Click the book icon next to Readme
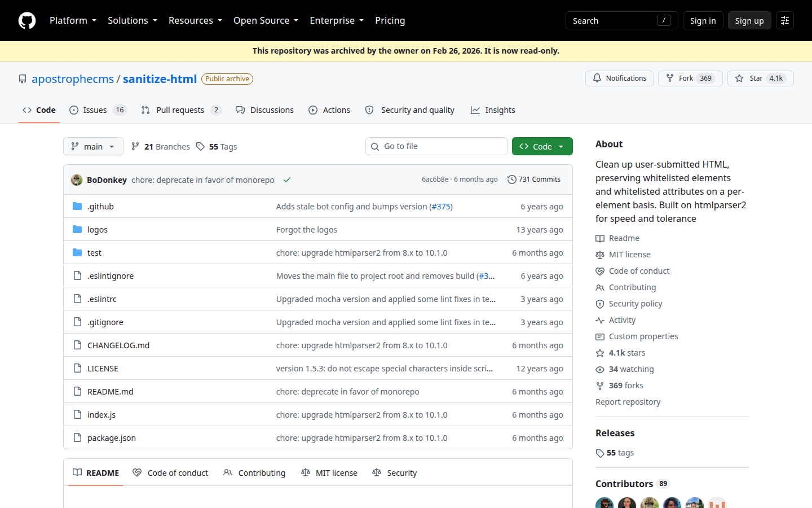The image size is (812, 508). pyautogui.click(x=600, y=239)
